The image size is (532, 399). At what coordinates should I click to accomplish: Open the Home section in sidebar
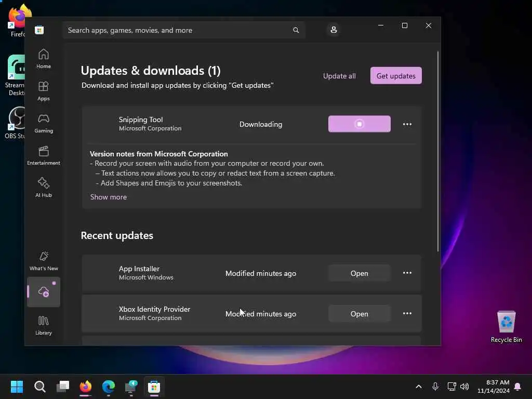pyautogui.click(x=44, y=59)
